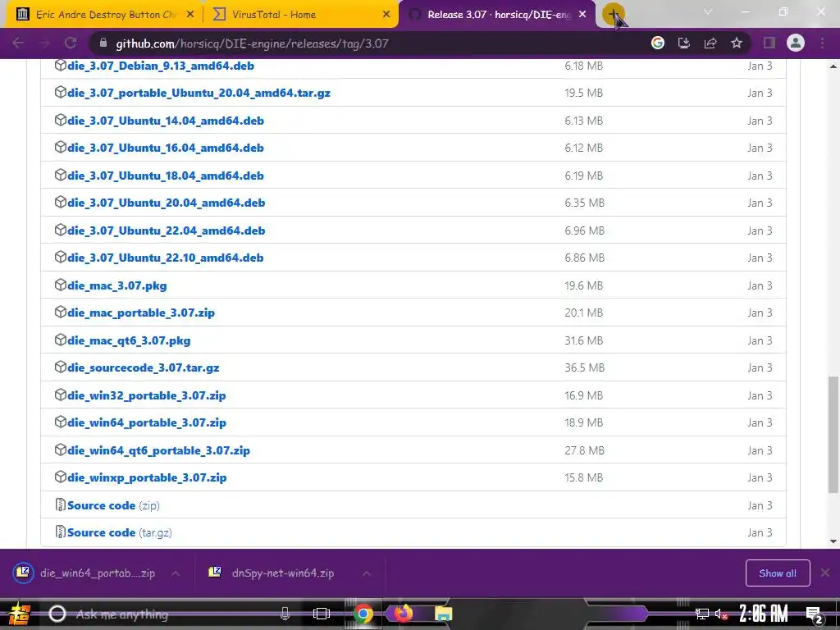Download die_3.07_Ubuntu_14.04_amd64.deb
Image resolution: width=840 pixels, height=630 pixels.
coord(165,121)
